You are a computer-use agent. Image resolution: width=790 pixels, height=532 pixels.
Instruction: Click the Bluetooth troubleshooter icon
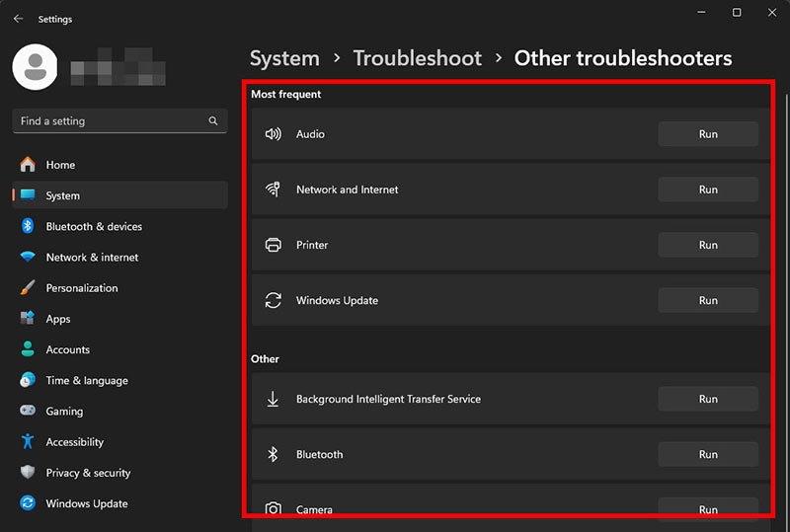(x=273, y=454)
